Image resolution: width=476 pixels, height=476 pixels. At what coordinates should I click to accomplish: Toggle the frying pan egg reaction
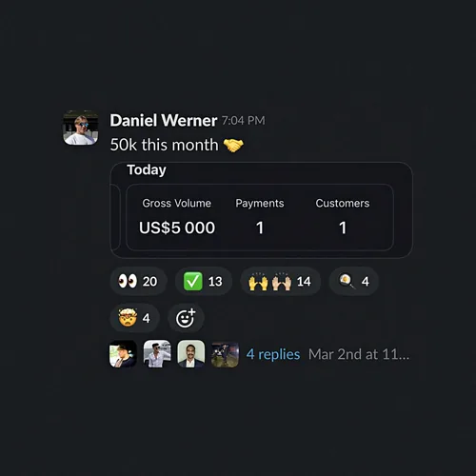tap(354, 281)
